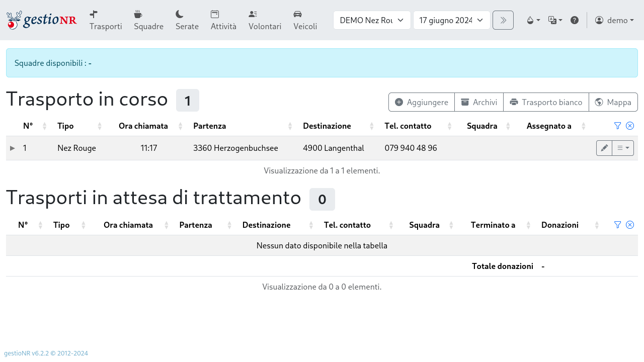644x362 pixels.
Task: Open Attività using the calendar icon
Action: (214, 14)
